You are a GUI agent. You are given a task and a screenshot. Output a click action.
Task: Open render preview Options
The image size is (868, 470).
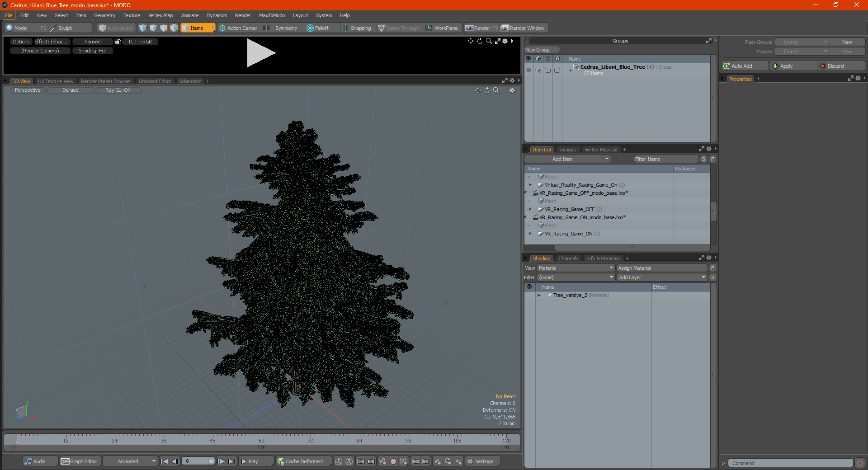(x=21, y=42)
